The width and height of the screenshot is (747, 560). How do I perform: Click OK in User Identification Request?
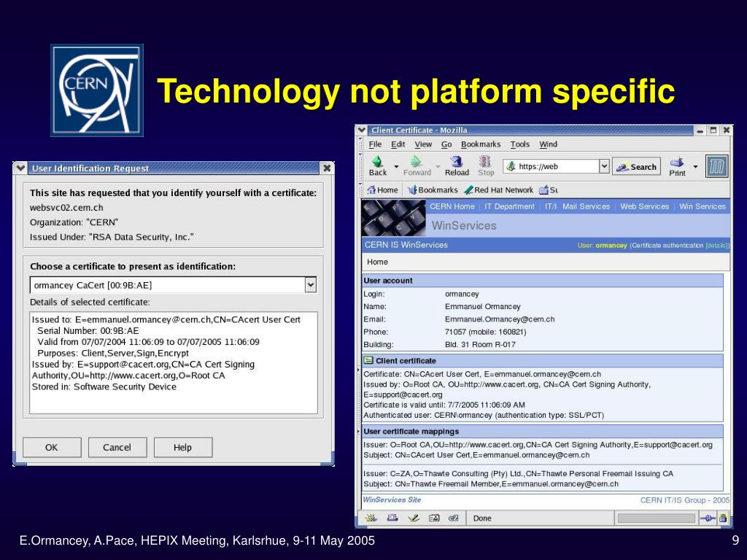pyautogui.click(x=52, y=448)
